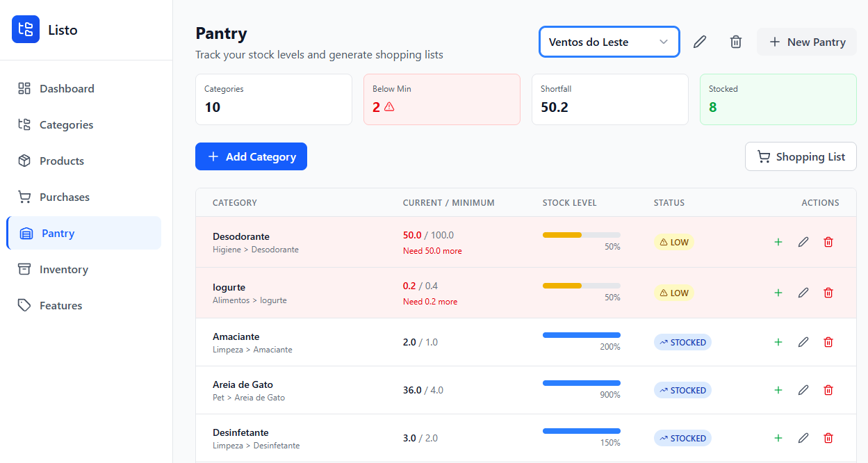
Task: Add stock to Desodorante with plus icon
Action: point(778,242)
